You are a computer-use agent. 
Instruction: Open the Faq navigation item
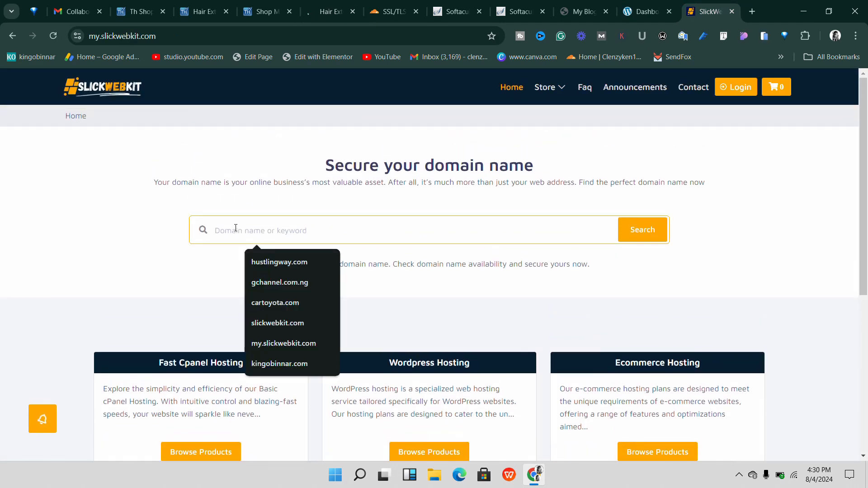coord(585,87)
